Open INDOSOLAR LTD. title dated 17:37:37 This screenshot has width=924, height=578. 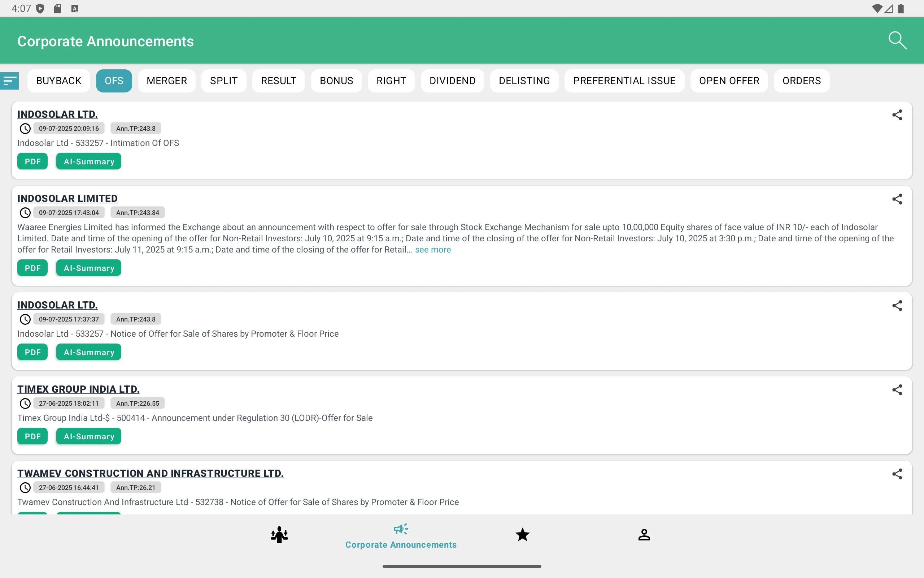tap(57, 305)
